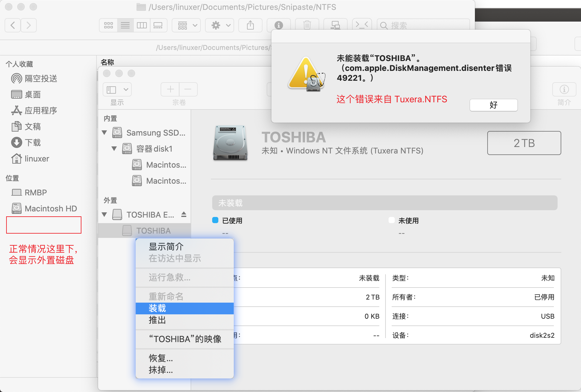Click the Finder share icon in toolbar
This screenshot has height=392, width=581.
250,25
